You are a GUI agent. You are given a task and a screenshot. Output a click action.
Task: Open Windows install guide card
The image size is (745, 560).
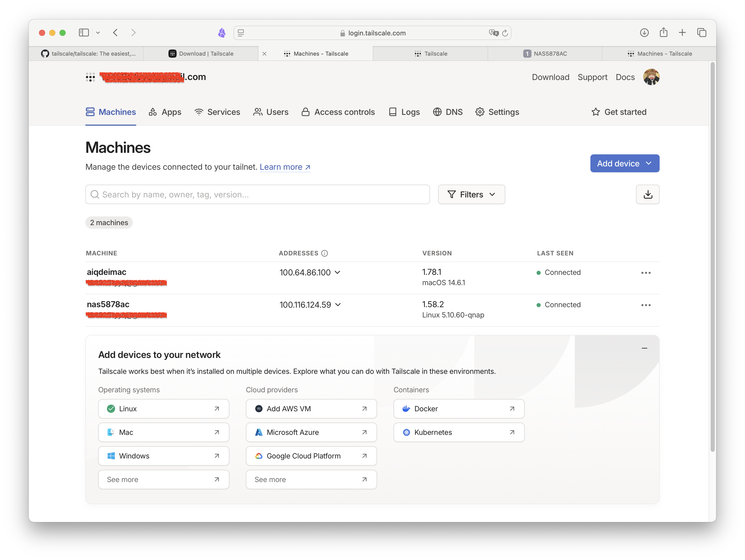coord(164,456)
